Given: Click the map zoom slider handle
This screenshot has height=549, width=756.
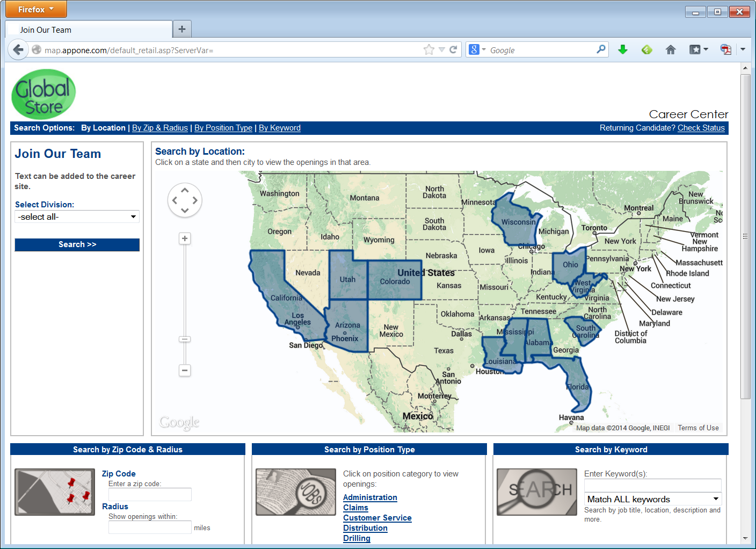Looking at the screenshot, I should coord(185,339).
